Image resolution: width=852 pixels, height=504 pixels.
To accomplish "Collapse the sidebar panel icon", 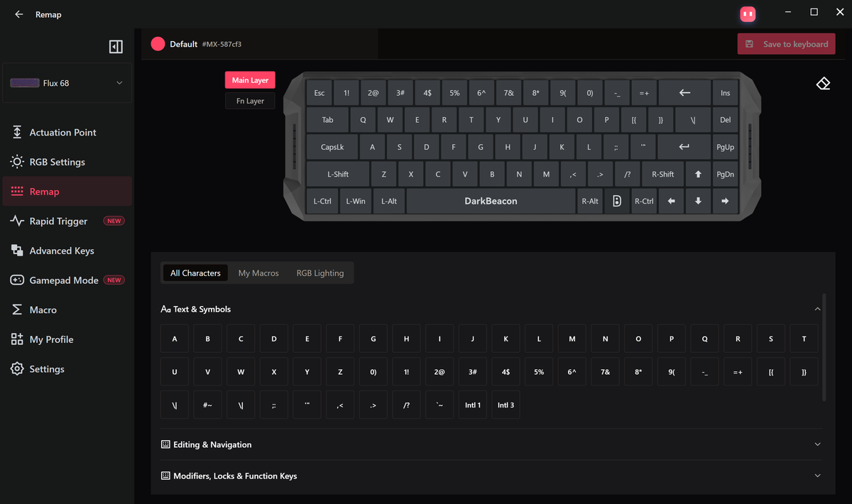I will 116,47.
